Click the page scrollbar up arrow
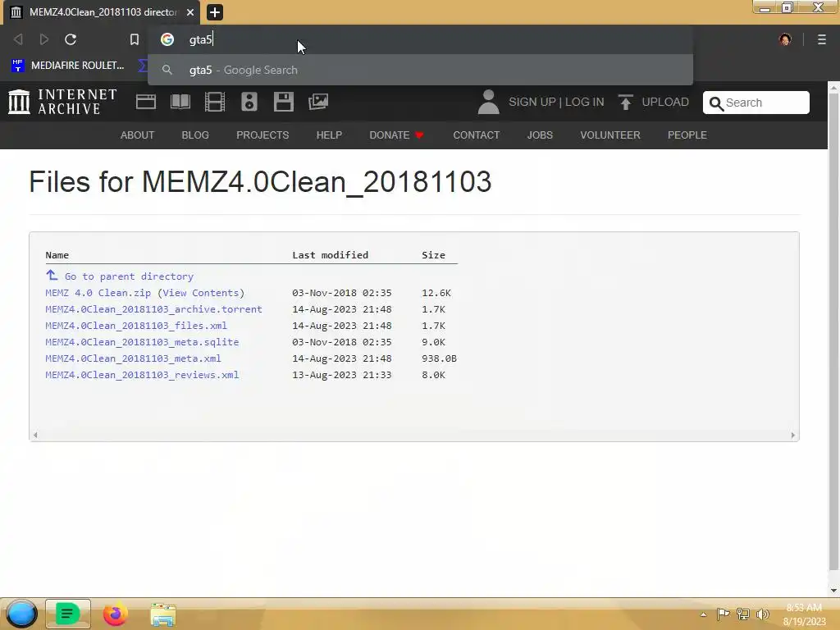The image size is (840, 630). click(x=833, y=87)
